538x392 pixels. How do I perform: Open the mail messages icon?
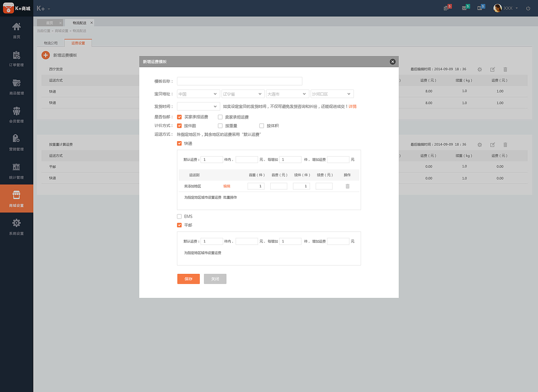point(465,8)
